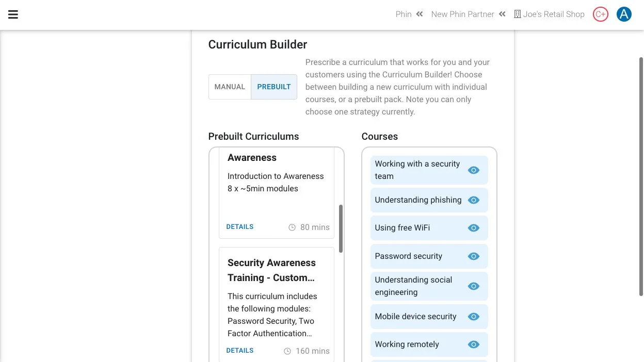
Task: Preview the Password security course
Action: click(474, 256)
